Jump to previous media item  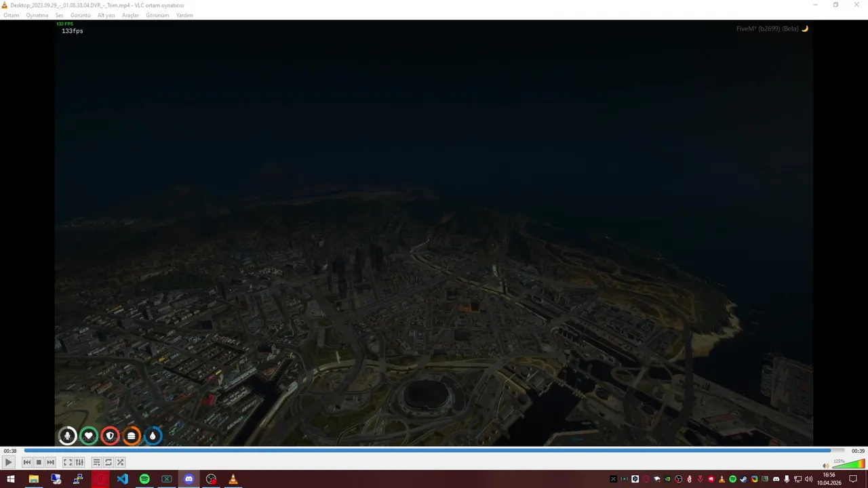[x=27, y=462]
